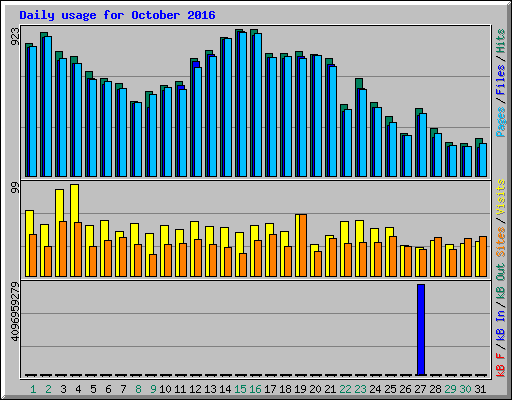This screenshot has width=512, height=400.
Task: Click day label 15 on x-axis
Action: (240, 389)
